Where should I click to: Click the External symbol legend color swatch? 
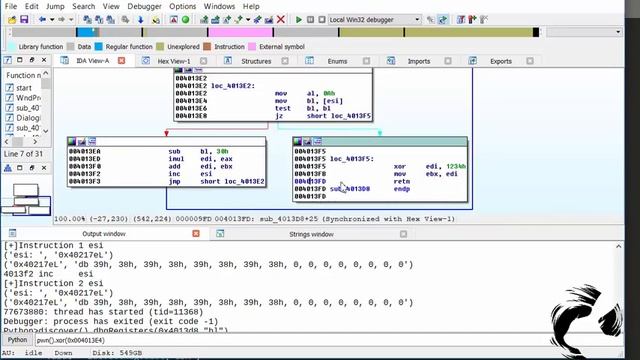(252, 47)
